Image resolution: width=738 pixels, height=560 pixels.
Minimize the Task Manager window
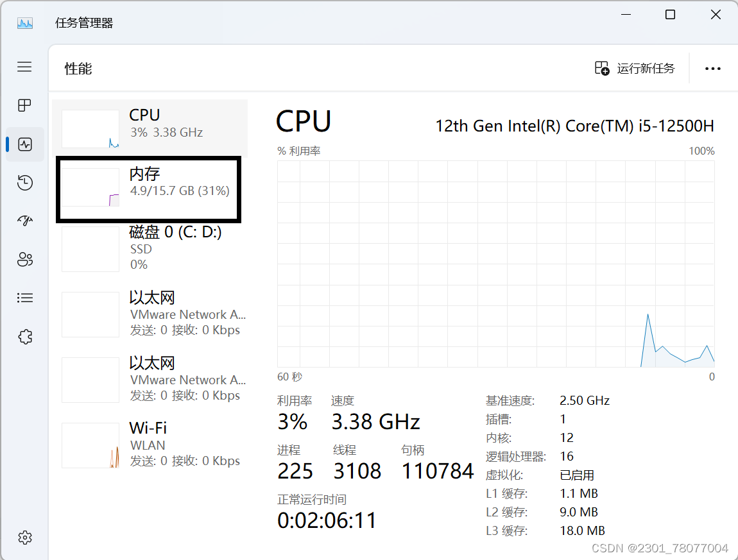pos(626,15)
